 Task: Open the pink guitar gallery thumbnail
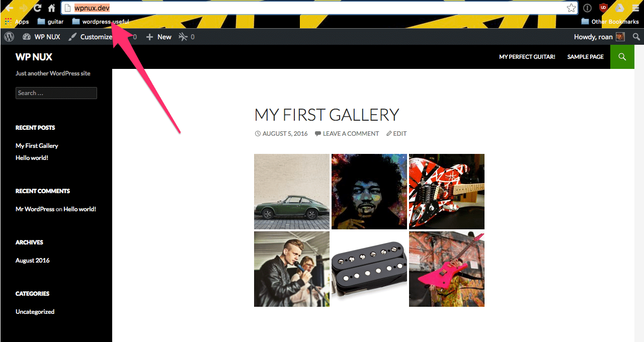click(447, 269)
